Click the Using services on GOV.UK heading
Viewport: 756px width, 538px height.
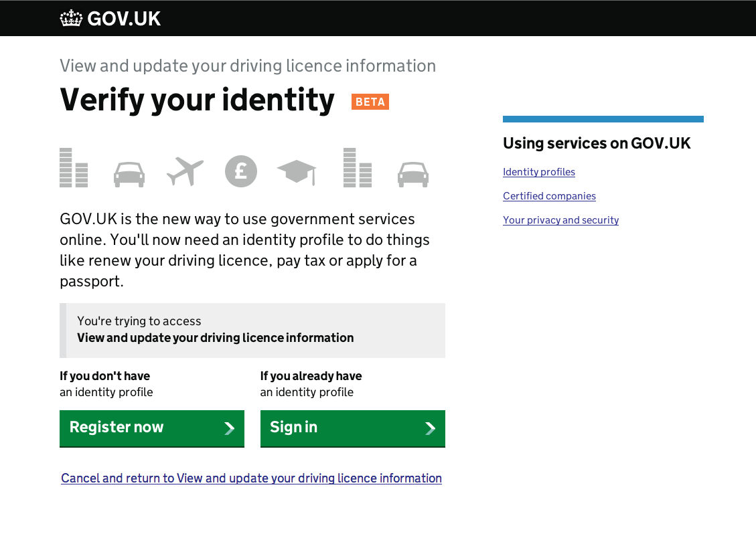pyautogui.click(x=597, y=143)
